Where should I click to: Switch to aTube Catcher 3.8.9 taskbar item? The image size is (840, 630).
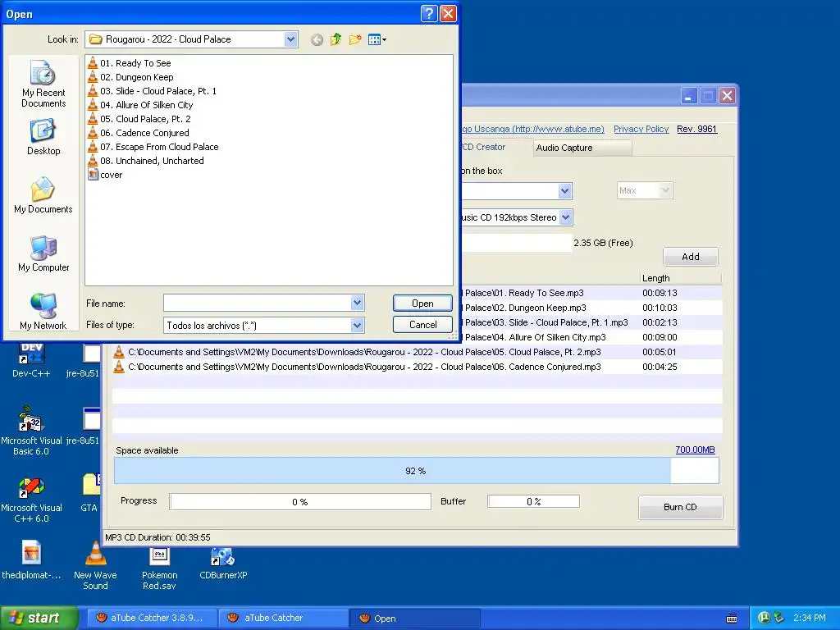click(151, 618)
